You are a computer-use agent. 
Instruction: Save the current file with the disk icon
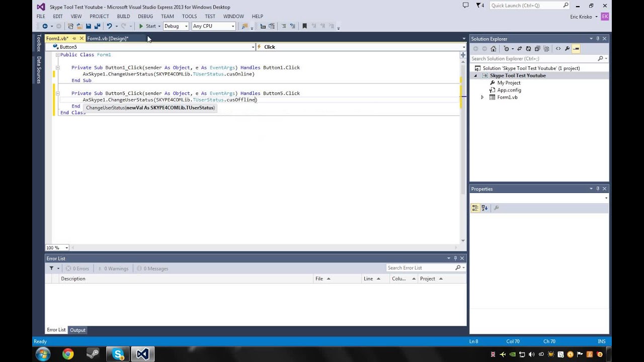(x=88, y=26)
